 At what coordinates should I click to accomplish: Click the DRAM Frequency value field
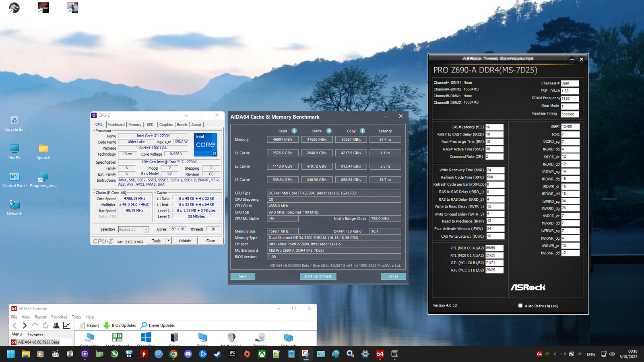click(570, 99)
